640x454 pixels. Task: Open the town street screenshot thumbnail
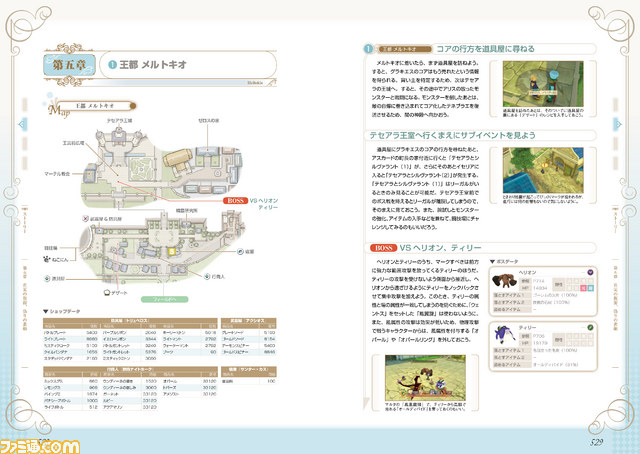543,170
